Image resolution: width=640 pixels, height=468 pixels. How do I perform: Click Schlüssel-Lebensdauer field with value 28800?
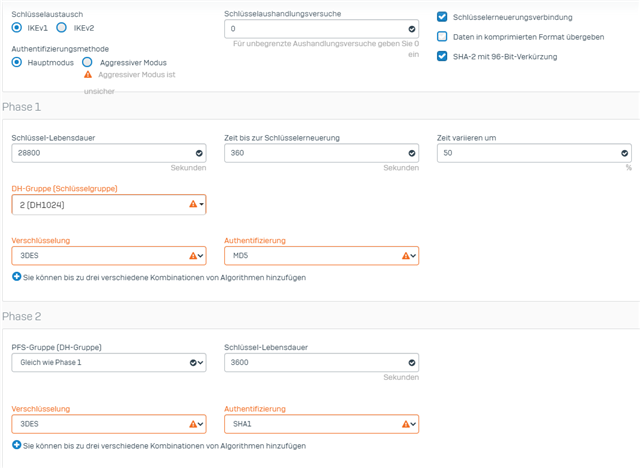click(x=100, y=153)
